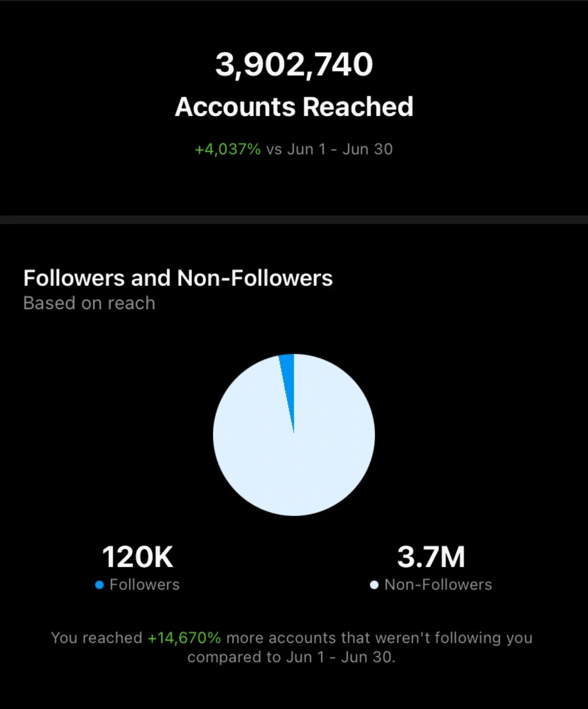This screenshot has width=588, height=709.
Task: Select the "Followers" legend label
Action: (144, 585)
